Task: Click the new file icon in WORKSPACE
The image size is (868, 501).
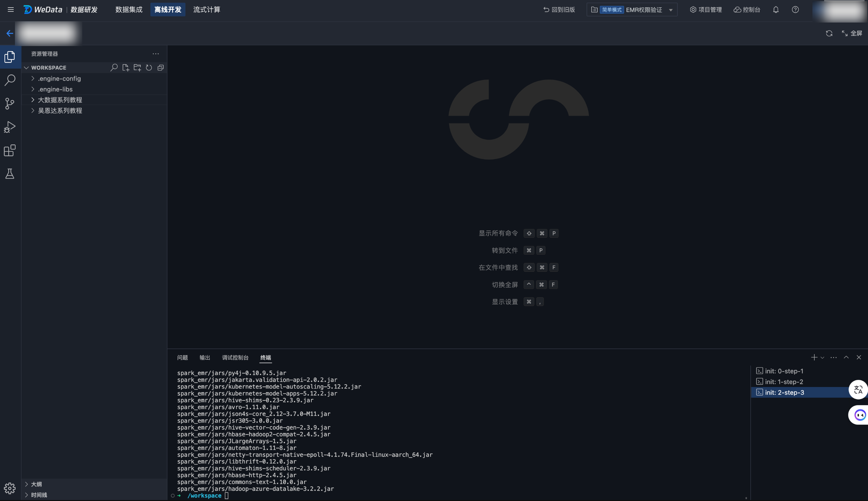Action: (126, 67)
